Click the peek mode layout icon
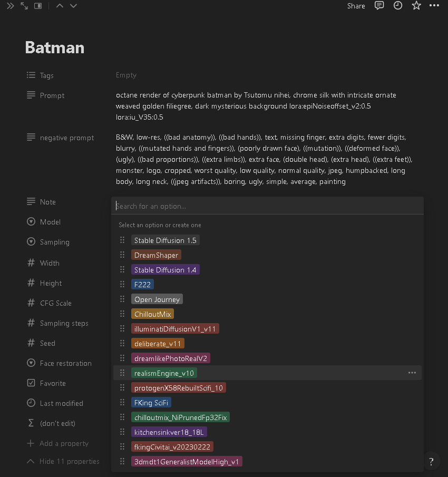The image size is (448, 477). click(x=38, y=6)
